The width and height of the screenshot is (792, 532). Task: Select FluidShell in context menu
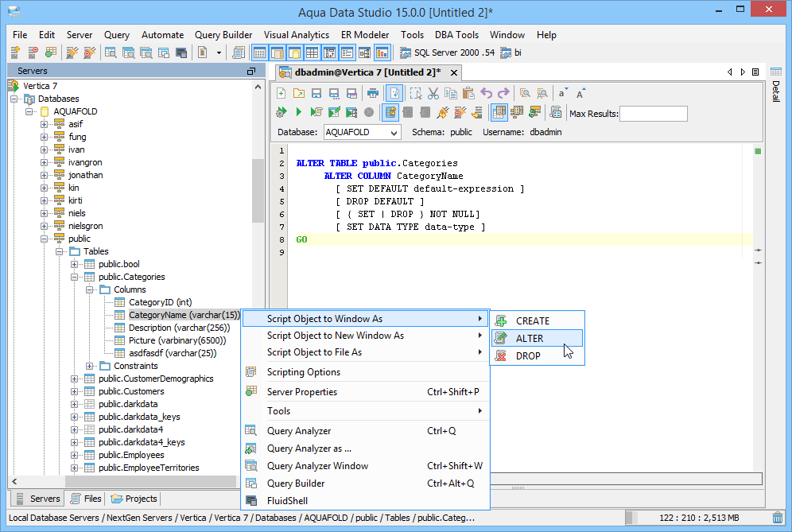point(366,501)
